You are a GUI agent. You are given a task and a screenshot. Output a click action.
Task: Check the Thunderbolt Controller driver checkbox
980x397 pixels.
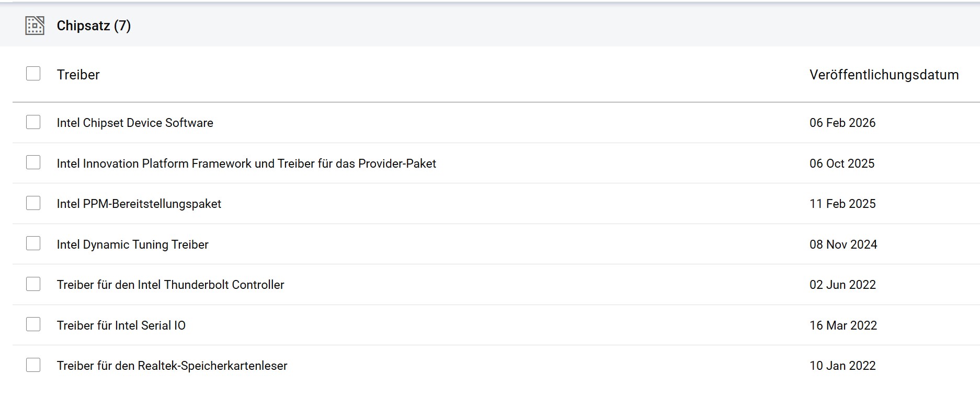tap(33, 284)
